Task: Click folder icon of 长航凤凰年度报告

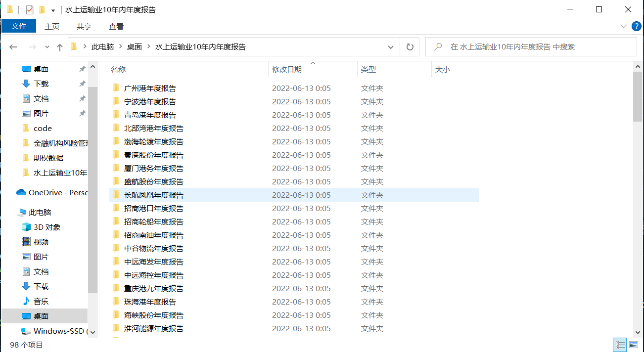Action: (116, 195)
